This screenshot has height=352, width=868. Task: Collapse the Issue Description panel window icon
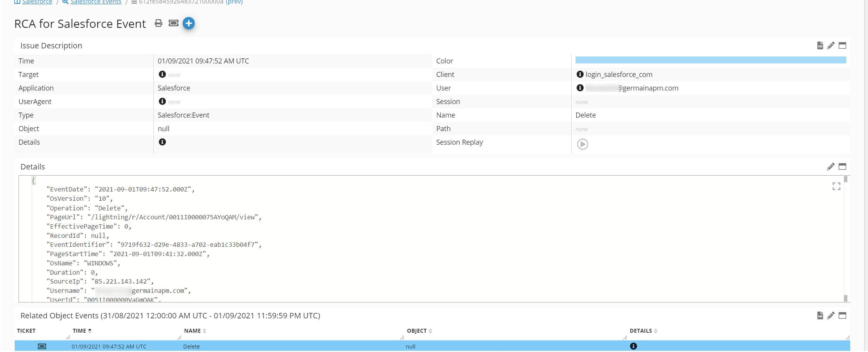[843, 46]
